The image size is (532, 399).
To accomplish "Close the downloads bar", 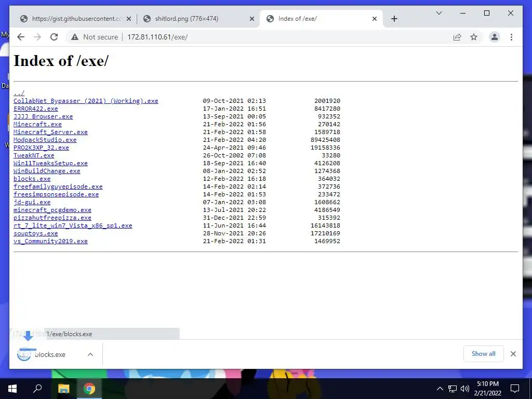I will (513, 354).
